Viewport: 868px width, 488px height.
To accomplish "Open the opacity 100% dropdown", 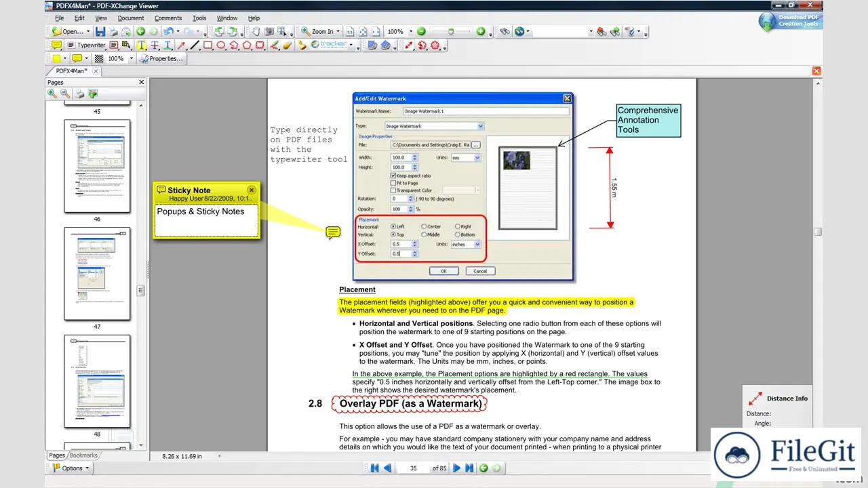I will pyautogui.click(x=131, y=59).
